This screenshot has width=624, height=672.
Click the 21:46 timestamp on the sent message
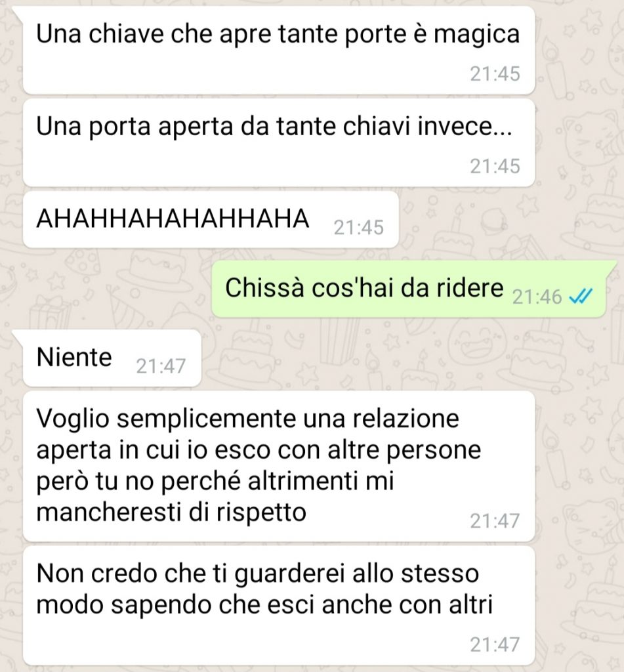537,297
